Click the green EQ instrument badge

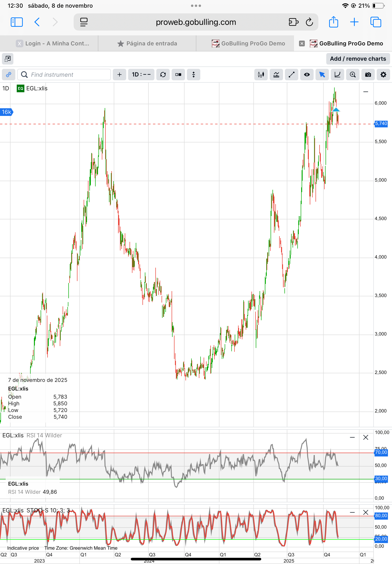tap(20, 88)
